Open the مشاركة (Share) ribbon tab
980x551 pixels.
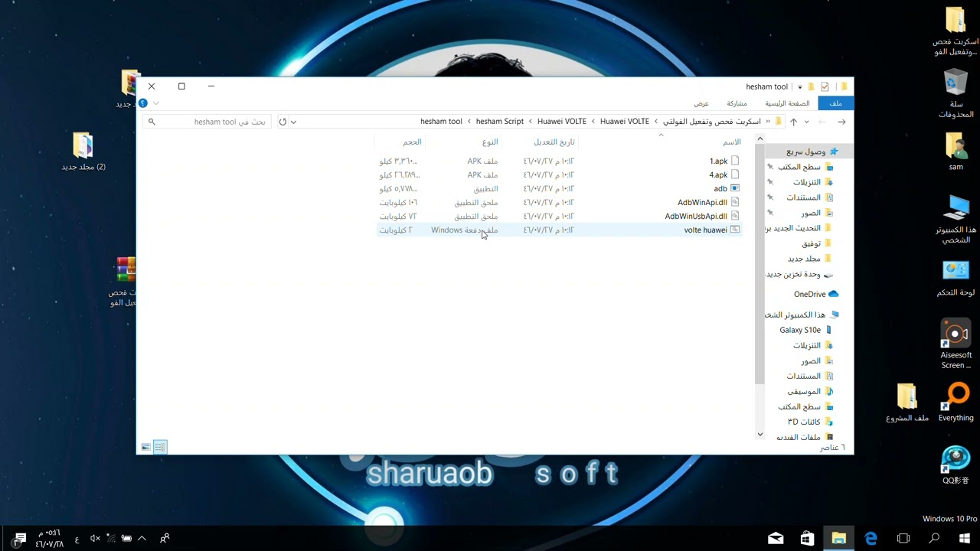pos(737,103)
